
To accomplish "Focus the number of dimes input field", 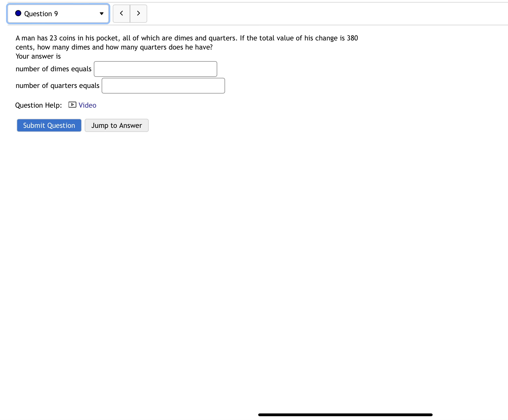I will (x=155, y=69).
